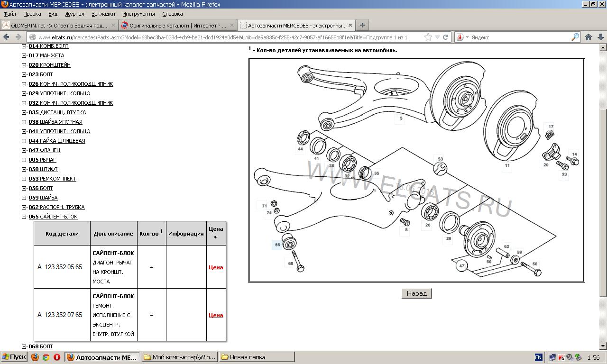Open the 047 ФЛАНЕЦ part link

[45, 150]
